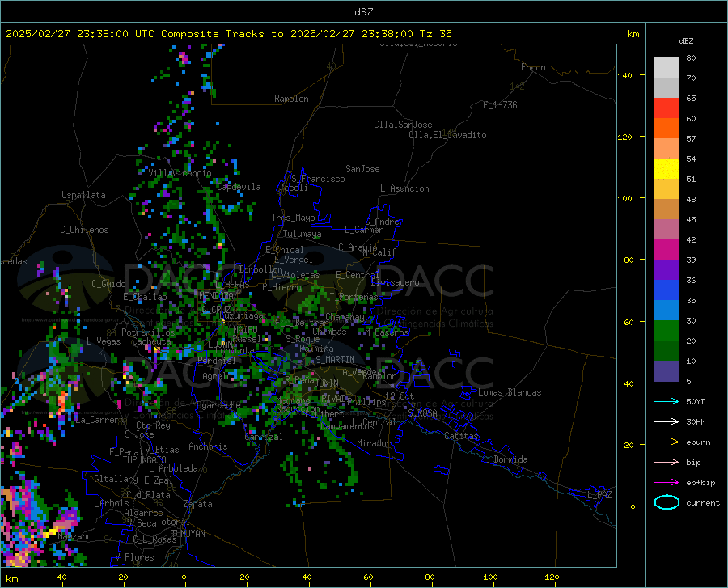Click the orange eburn arrow legend icon
This screenshot has height=588, width=728.
coord(667,442)
